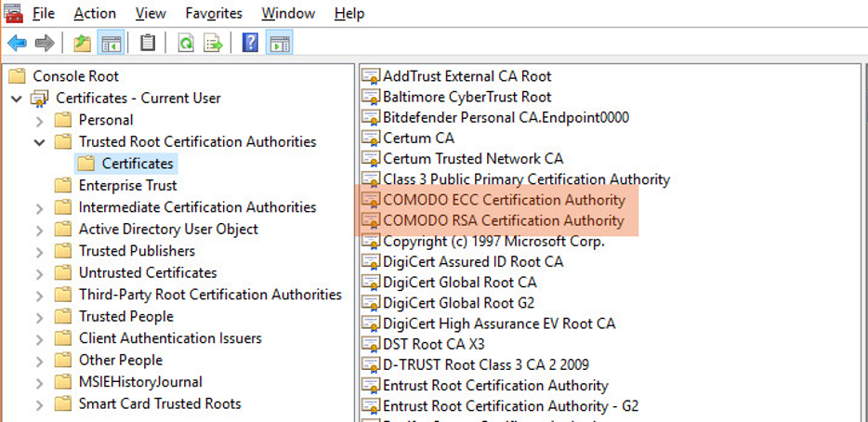This screenshot has height=422, width=868.
Task: Click the Help question mark icon
Action: (250, 43)
